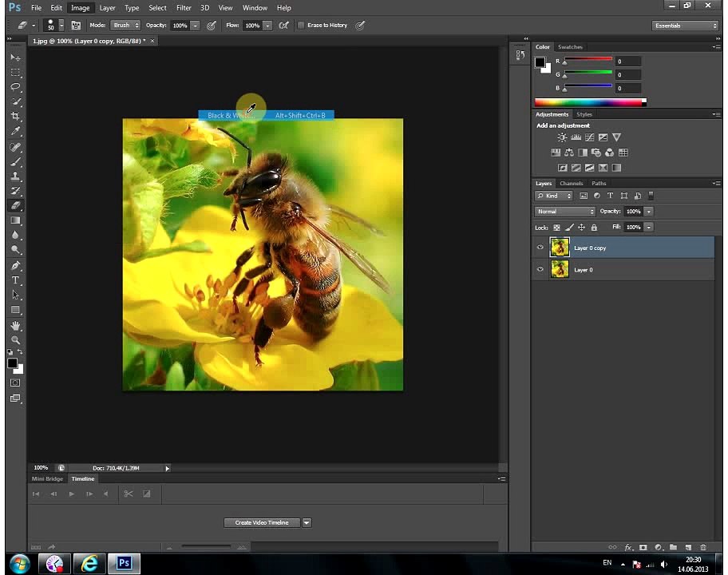
Task: Select the Crop tool
Action: pos(15,116)
